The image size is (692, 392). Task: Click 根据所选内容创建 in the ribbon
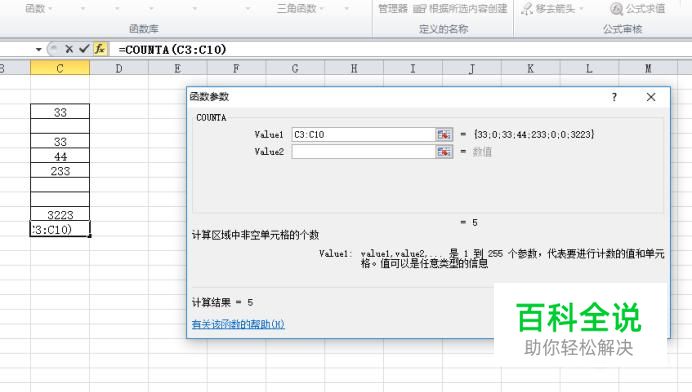[460, 8]
